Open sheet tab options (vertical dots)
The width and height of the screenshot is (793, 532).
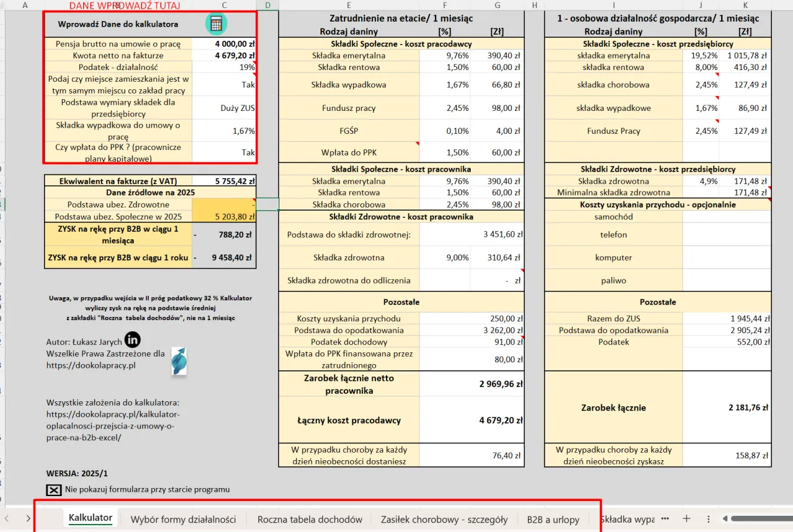(708, 518)
